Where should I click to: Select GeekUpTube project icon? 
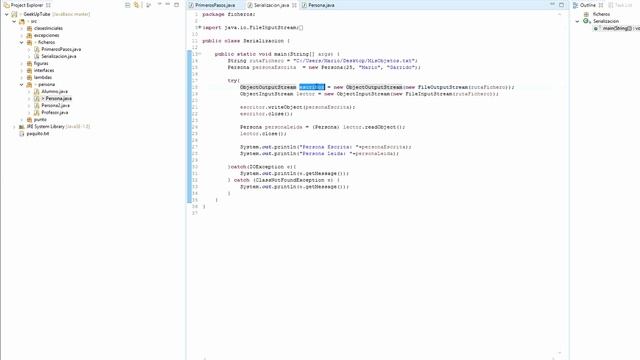coord(14,14)
